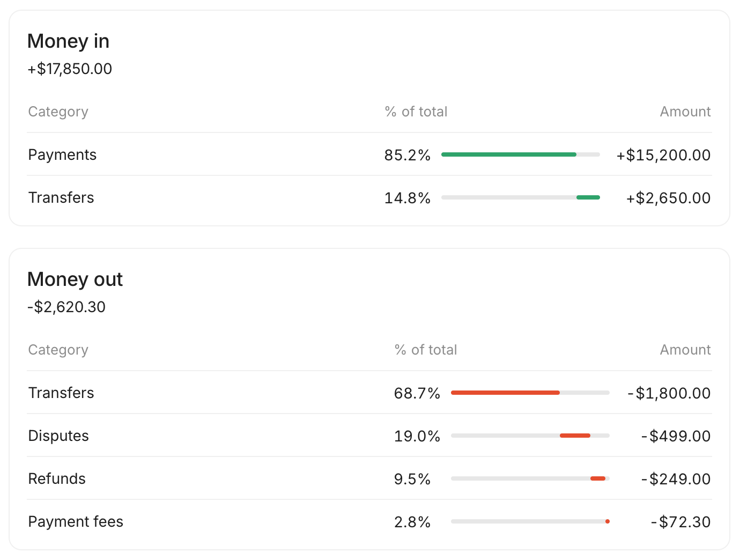Click the red Disputes 19.0% bar segment
The image size is (740, 560).
pos(575,436)
